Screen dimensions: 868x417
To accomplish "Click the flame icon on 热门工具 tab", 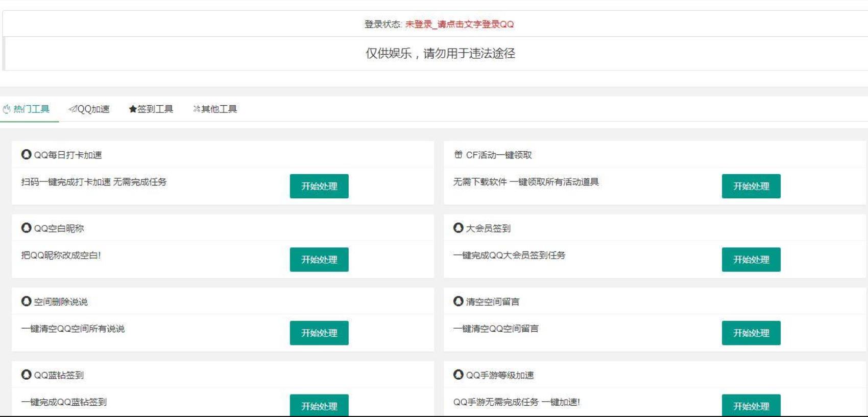I will [7, 109].
